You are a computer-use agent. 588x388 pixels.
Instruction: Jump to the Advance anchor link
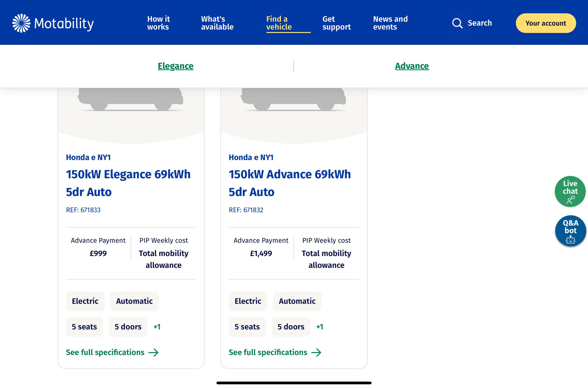(412, 66)
